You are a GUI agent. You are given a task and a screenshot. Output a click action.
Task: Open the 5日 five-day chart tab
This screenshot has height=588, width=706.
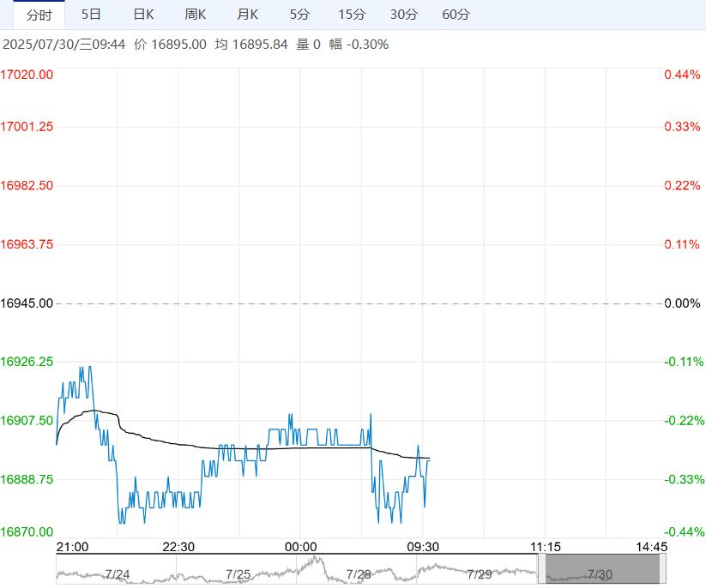coord(91,15)
